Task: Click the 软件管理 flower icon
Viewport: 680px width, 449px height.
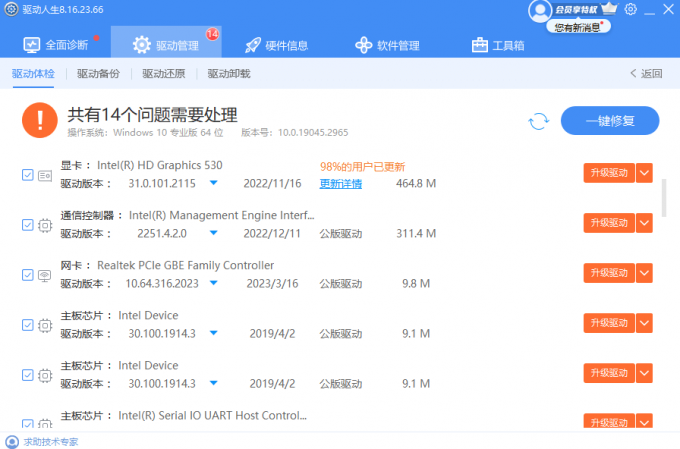Action: [363, 45]
